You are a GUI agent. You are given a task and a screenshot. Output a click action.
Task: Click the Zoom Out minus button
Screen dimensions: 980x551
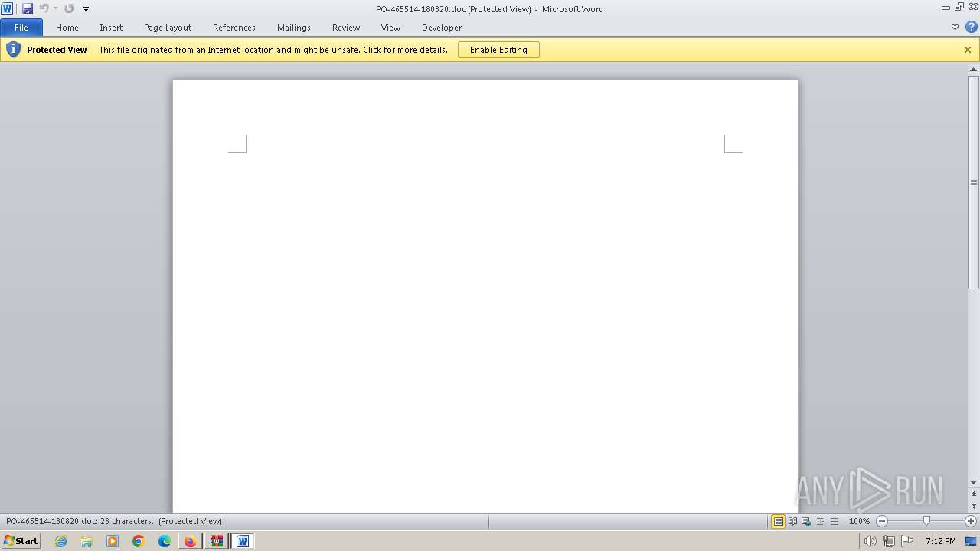tap(882, 521)
